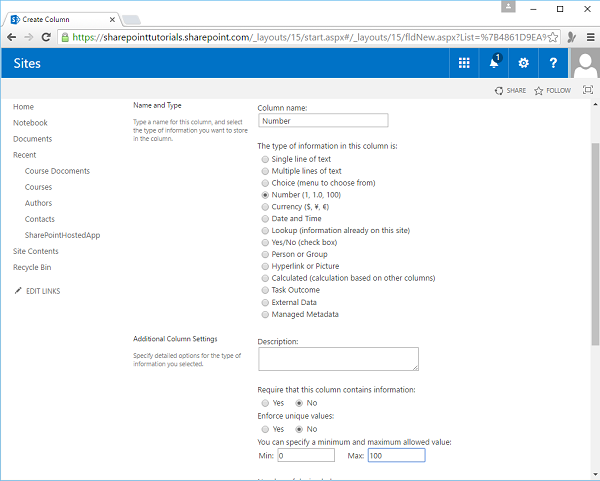Click the Description text area
600x481 pixels.
point(338,359)
